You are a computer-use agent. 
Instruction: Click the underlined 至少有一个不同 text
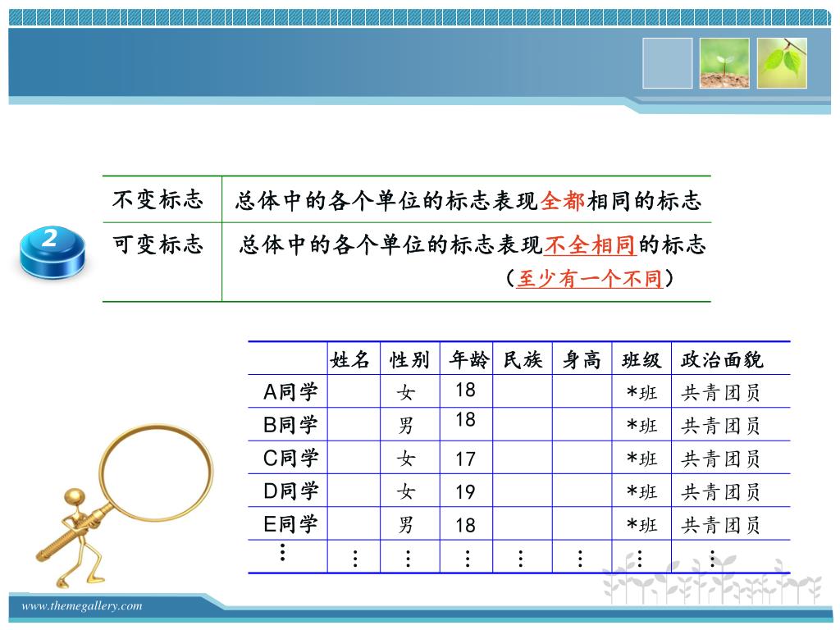tap(589, 279)
